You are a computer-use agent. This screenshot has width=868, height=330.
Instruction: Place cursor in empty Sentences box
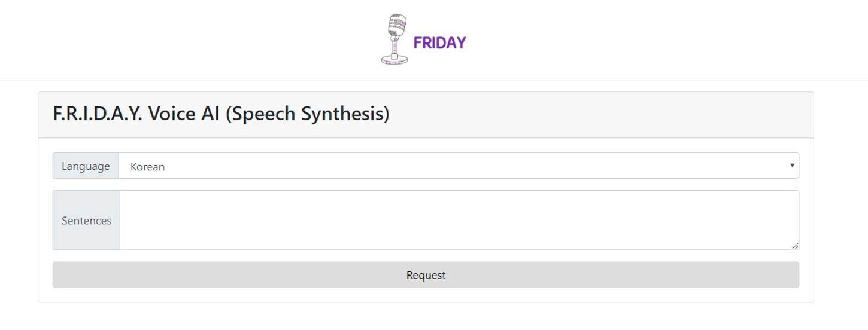pyautogui.click(x=459, y=220)
